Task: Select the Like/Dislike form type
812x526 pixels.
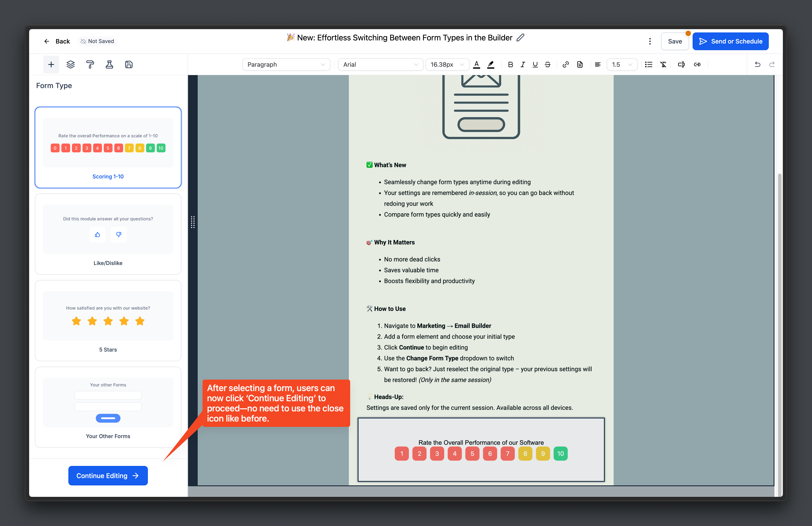Action: tap(108, 234)
